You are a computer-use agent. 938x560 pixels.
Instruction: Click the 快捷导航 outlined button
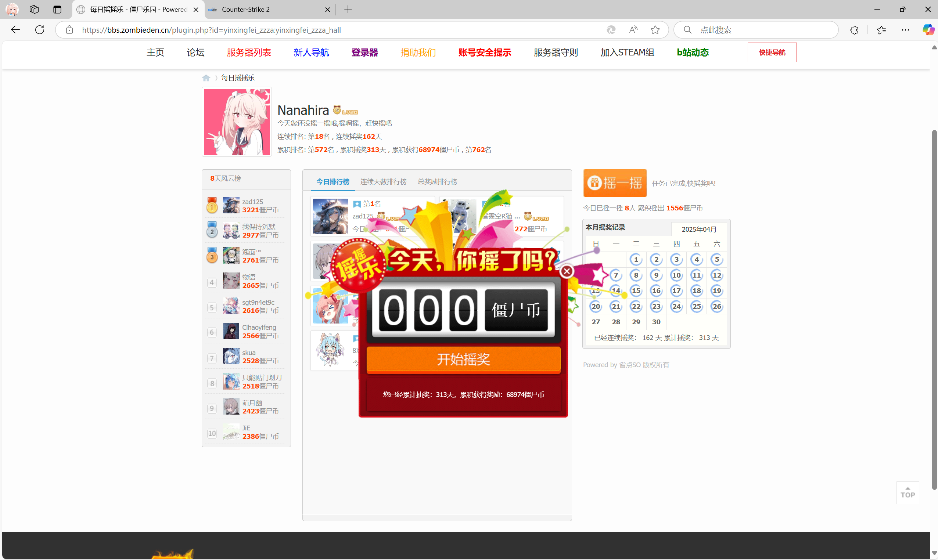(x=772, y=53)
